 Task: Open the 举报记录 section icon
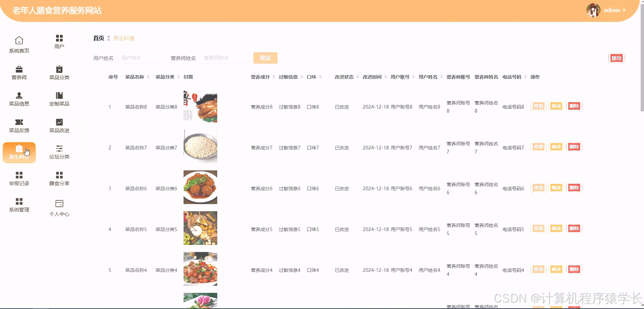(x=19, y=178)
